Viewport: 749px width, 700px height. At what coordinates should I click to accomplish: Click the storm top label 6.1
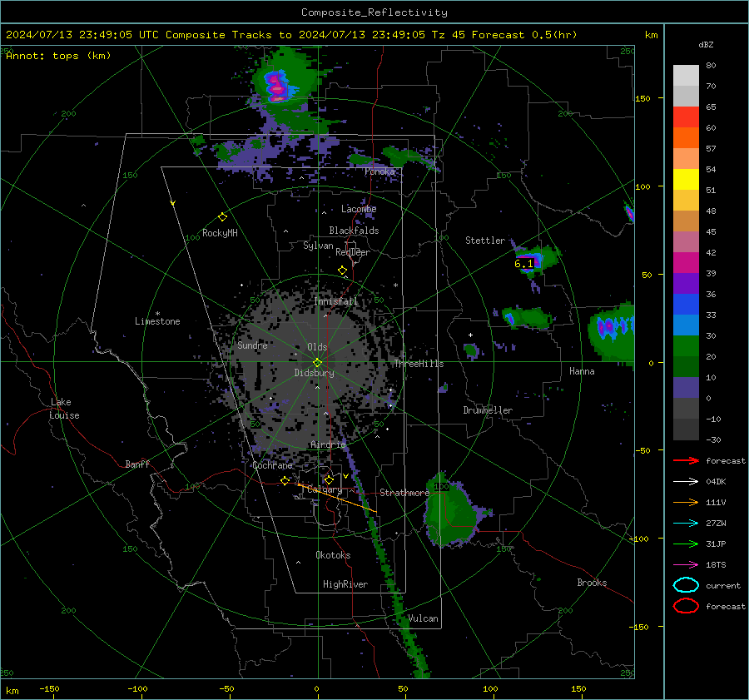tap(523, 264)
